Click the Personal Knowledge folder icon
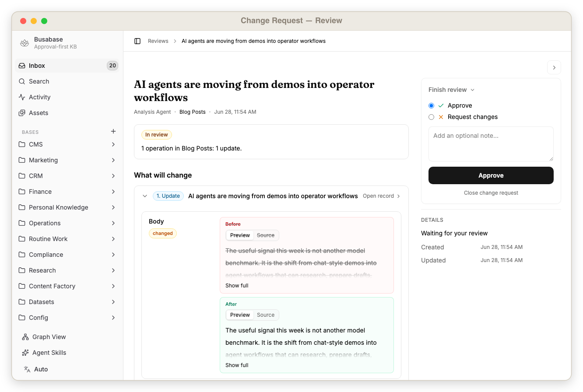The width and height of the screenshot is (583, 392). click(x=22, y=207)
